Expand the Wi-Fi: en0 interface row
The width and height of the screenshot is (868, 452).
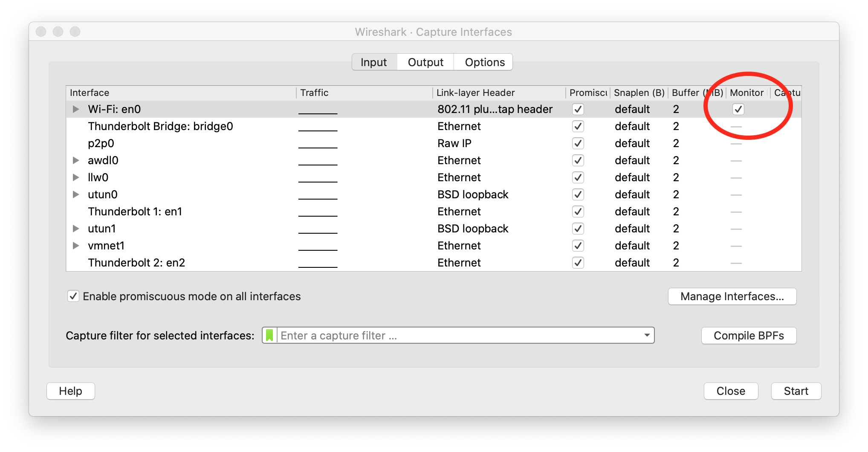click(76, 109)
